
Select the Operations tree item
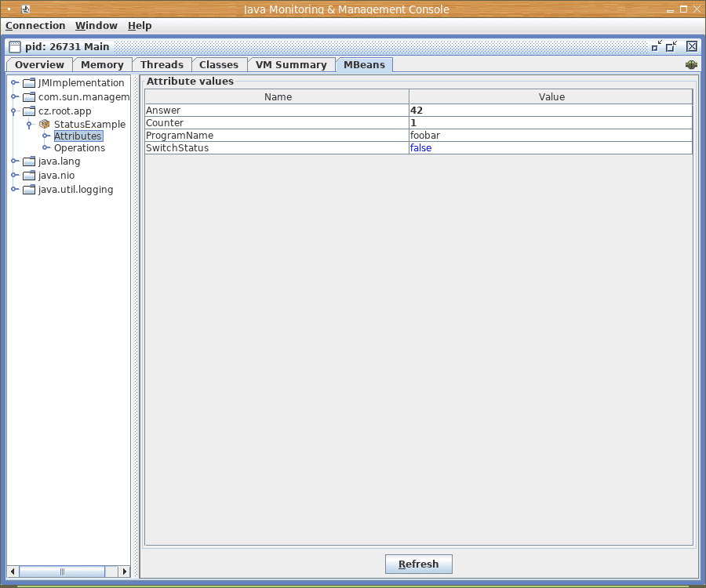(80, 147)
